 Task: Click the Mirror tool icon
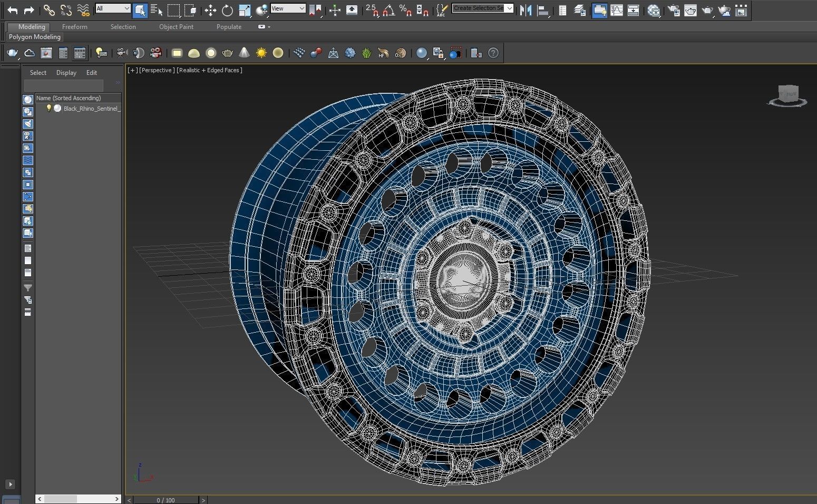[x=526, y=10]
